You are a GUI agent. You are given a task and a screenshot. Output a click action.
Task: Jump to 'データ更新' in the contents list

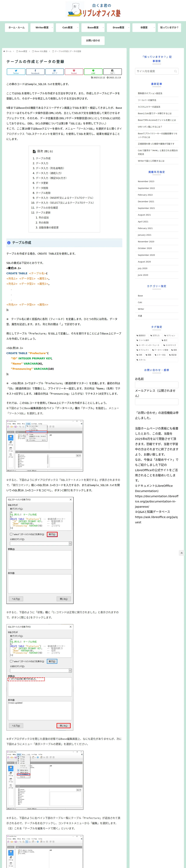[x=42, y=183]
